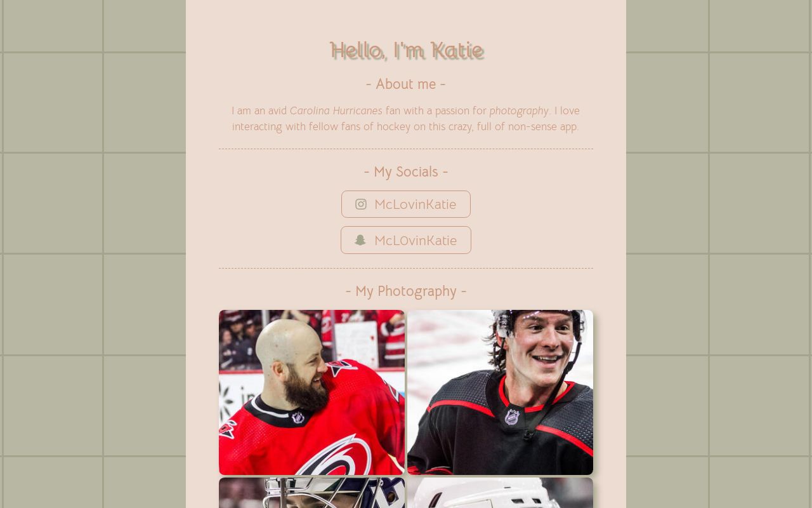Open the Instagram McLovinKatie link

pyautogui.click(x=406, y=204)
